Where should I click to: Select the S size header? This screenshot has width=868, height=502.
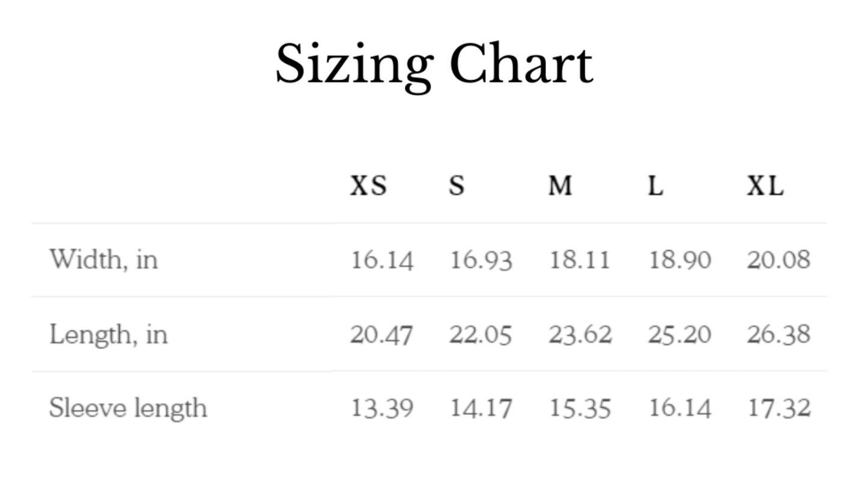pyautogui.click(x=457, y=186)
